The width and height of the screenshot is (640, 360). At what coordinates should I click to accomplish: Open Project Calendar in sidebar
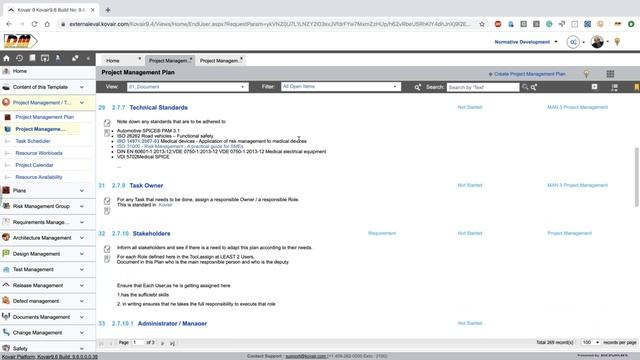click(34, 165)
